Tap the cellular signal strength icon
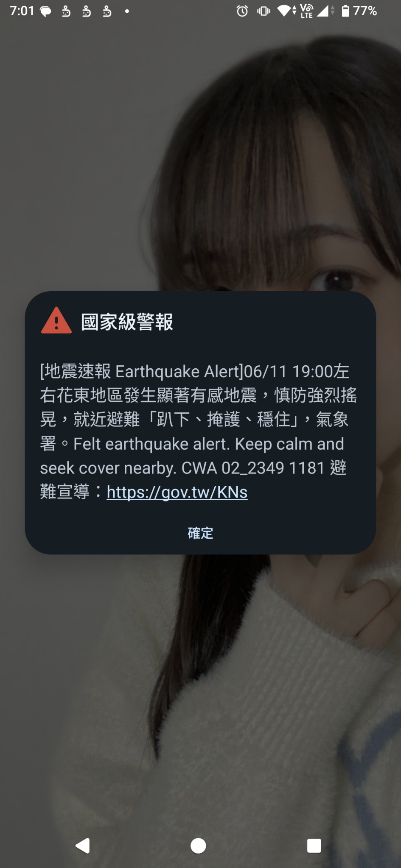The height and width of the screenshot is (868, 401). tap(325, 11)
